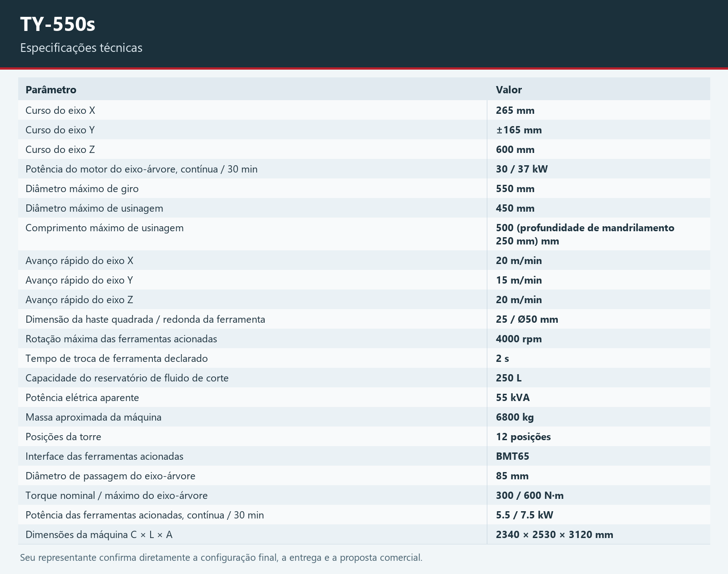Click the '±165 mm' value

point(519,130)
